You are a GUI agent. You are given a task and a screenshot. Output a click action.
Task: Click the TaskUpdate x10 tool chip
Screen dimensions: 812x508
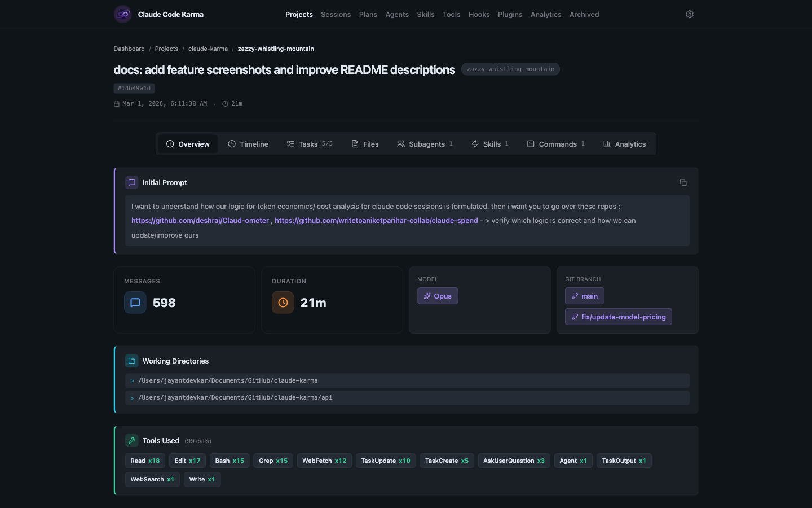[x=386, y=461]
